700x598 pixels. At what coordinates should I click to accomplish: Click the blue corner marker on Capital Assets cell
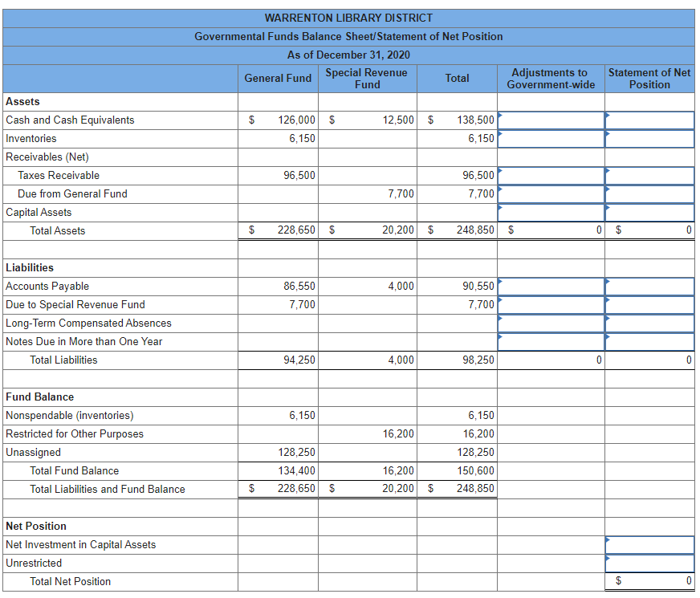[x=501, y=207]
